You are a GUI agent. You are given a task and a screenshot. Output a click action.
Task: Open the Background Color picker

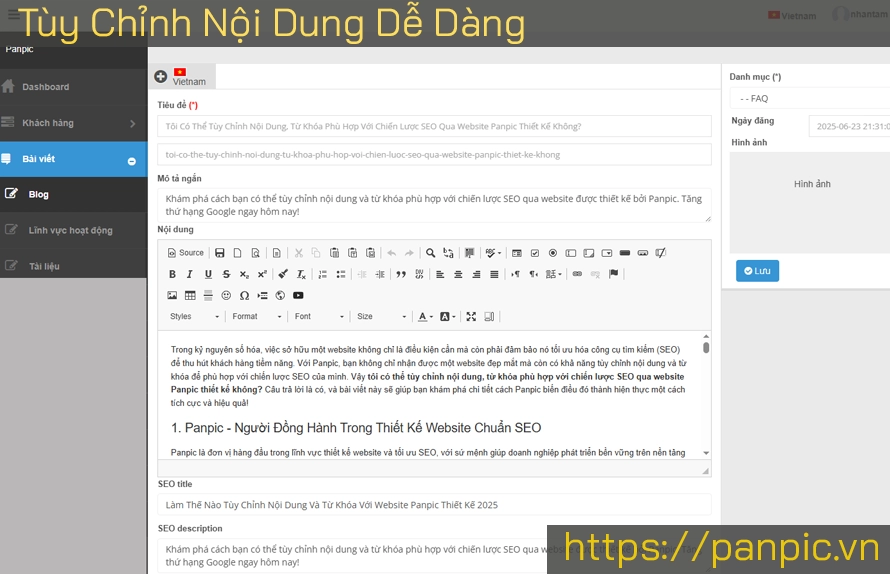click(x=447, y=316)
